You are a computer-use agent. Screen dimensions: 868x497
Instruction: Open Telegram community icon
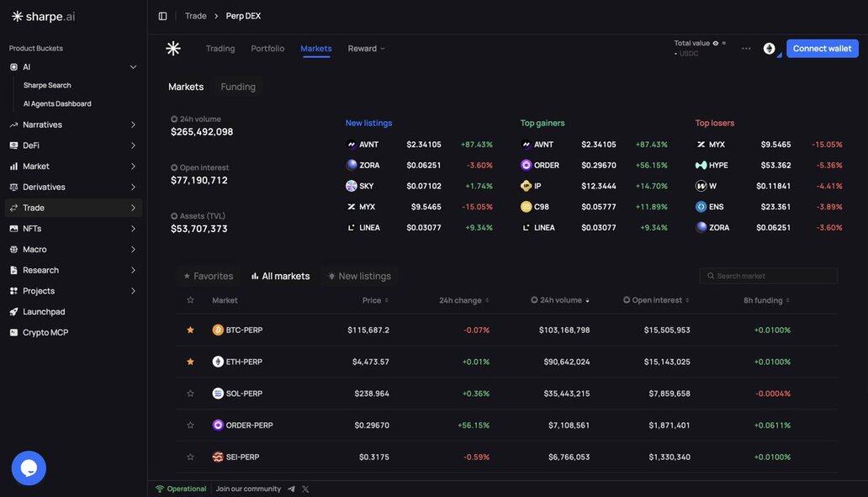[291, 489]
